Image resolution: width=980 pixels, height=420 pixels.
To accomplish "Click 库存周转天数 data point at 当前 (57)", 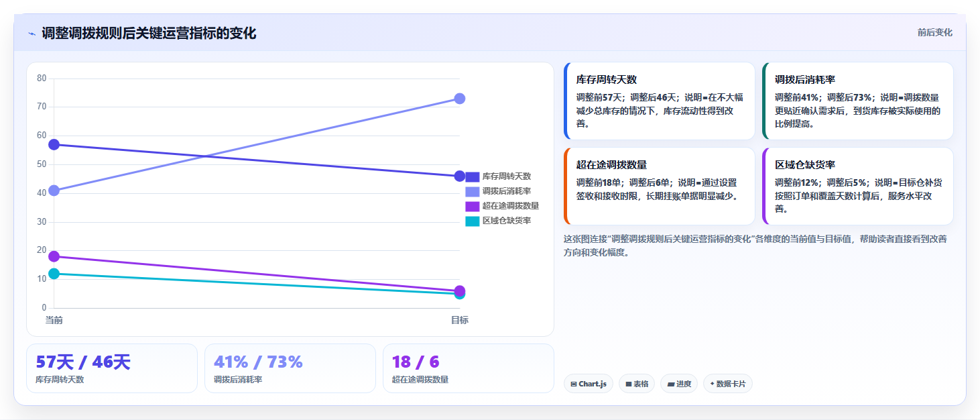I will click(54, 145).
